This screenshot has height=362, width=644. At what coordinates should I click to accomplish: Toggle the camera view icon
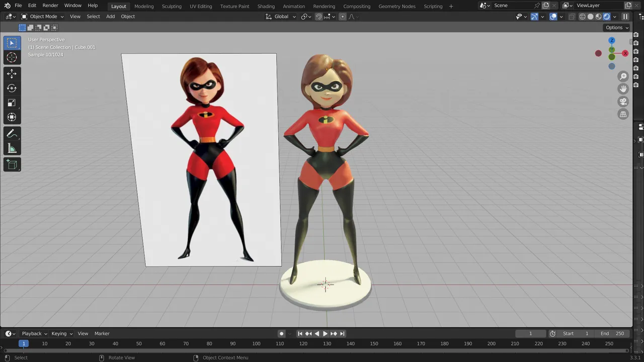tap(623, 102)
